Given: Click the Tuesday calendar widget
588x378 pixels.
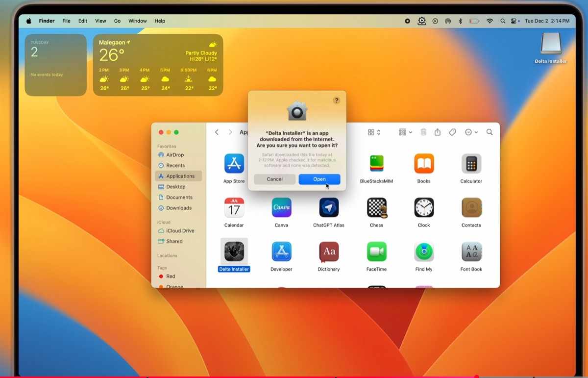Looking at the screenshot, I should [56, 65].
